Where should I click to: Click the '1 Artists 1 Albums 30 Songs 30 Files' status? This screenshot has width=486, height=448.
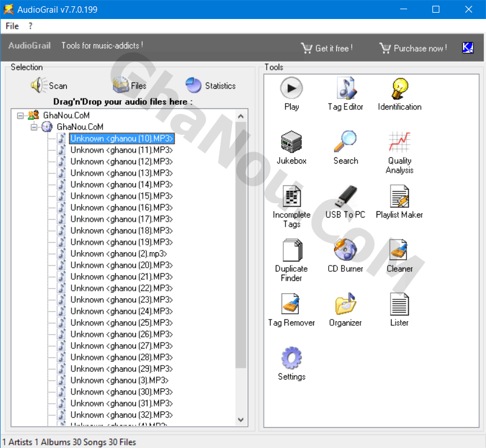click(69, 442)
